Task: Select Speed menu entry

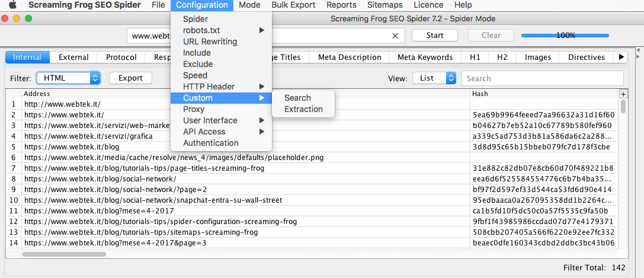Action: [x=221, y=75]
